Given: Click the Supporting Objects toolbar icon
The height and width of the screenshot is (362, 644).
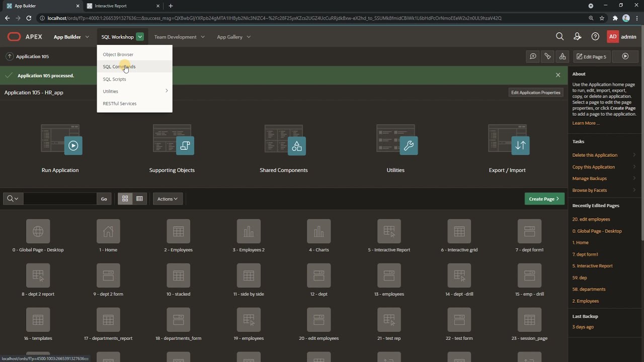Looking at the screenshot, I should point(548,56).
